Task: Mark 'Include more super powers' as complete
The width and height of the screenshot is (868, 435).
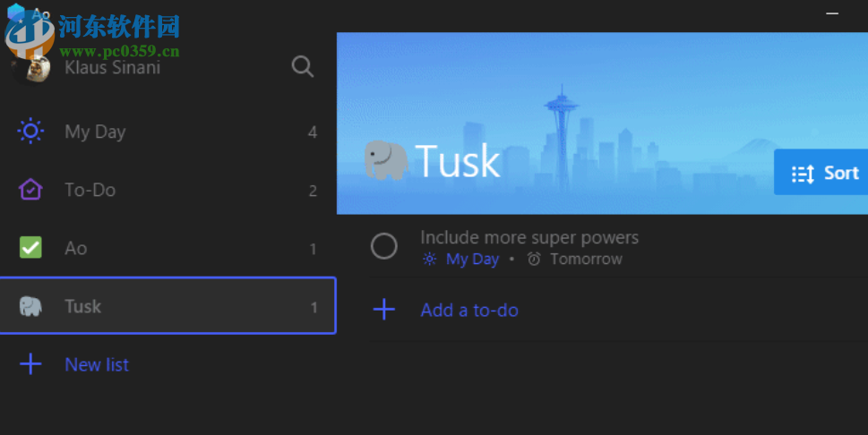Action: coord(384,246)
